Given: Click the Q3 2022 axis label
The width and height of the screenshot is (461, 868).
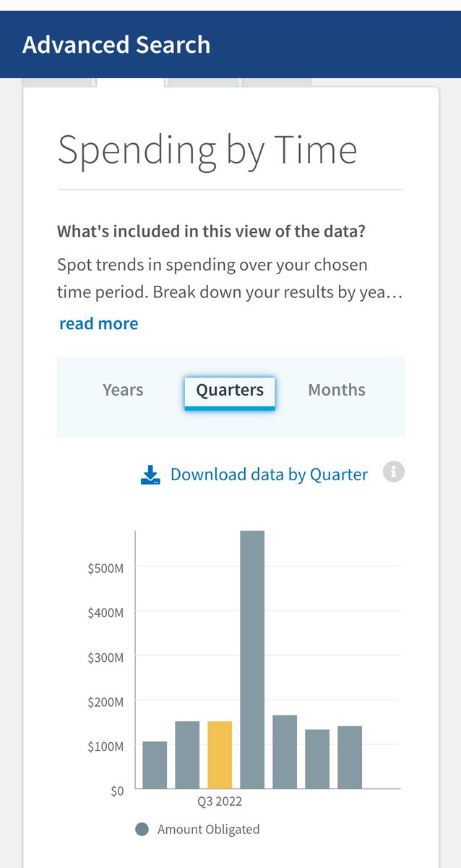Looking at the screenshot, I should click(x=220, y=801).
